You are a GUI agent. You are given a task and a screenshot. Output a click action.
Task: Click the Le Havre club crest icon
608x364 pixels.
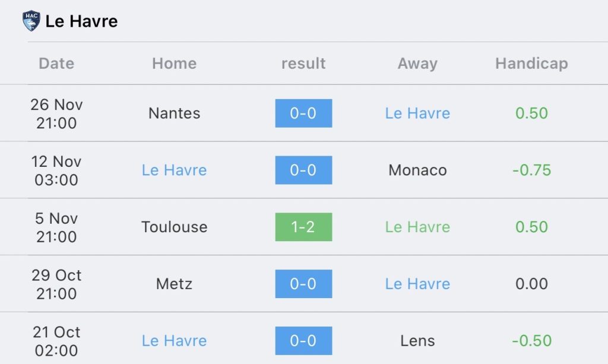pyautogui.click(x=31, y=21)
